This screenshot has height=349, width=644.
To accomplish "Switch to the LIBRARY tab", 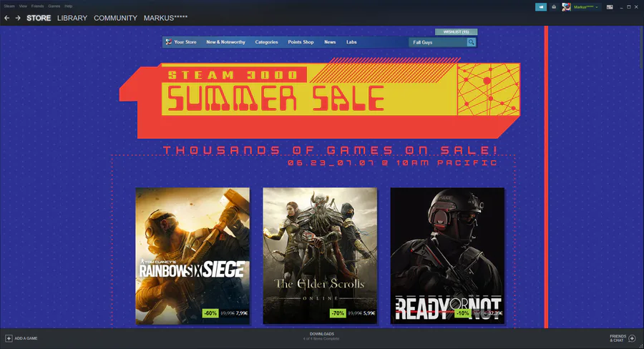I will (72, 18).
